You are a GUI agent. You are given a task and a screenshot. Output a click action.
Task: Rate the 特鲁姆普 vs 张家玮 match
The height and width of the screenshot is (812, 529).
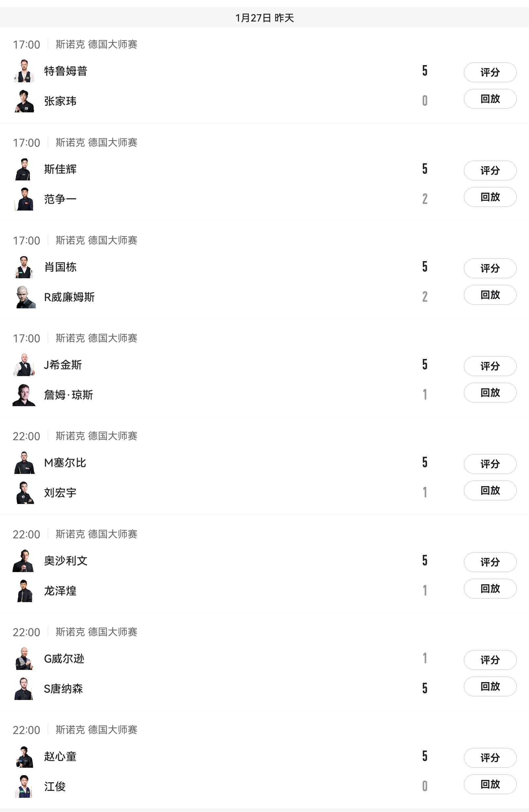point(490,72)
